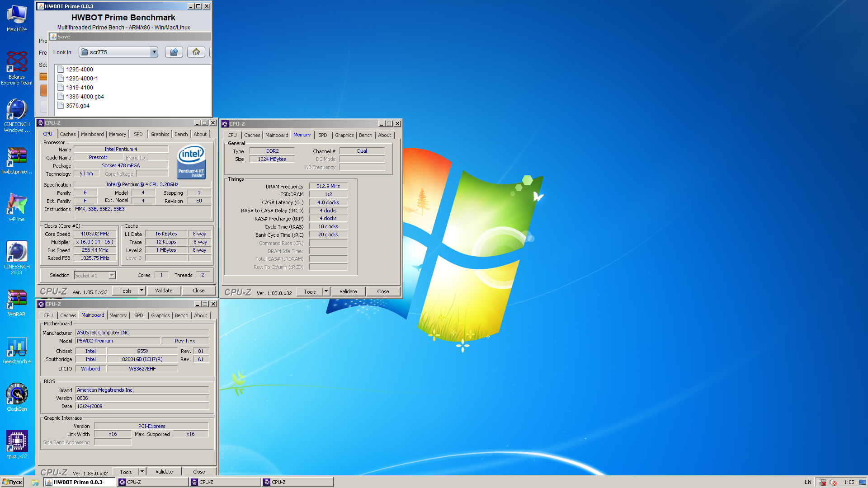Click EN language indicator in tray
868x488 pixels.
807,482
